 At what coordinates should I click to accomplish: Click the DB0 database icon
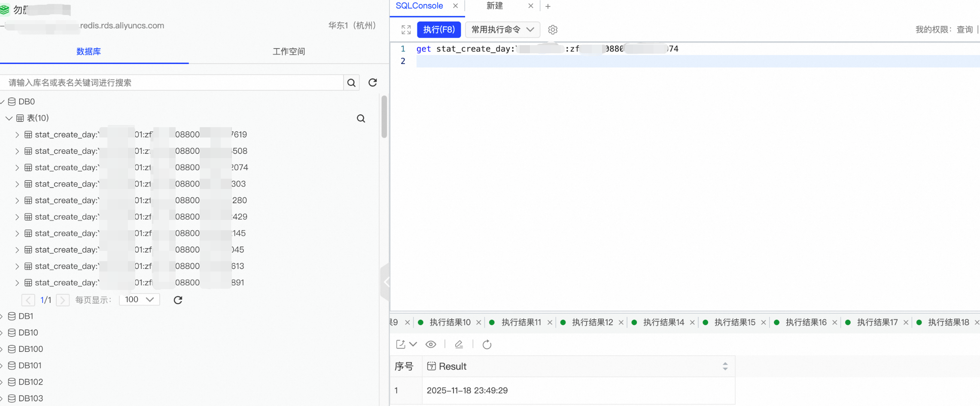(x=12, y=102)
